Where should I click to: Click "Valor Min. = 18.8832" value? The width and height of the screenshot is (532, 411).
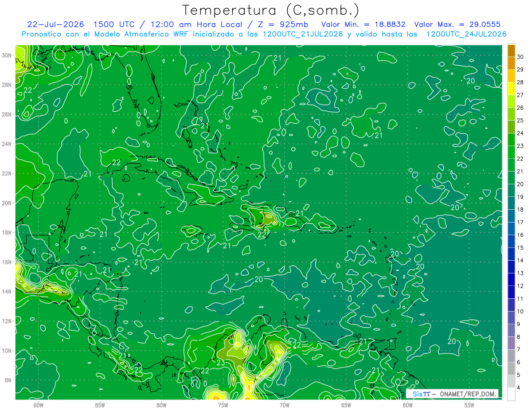coord(364,24)
